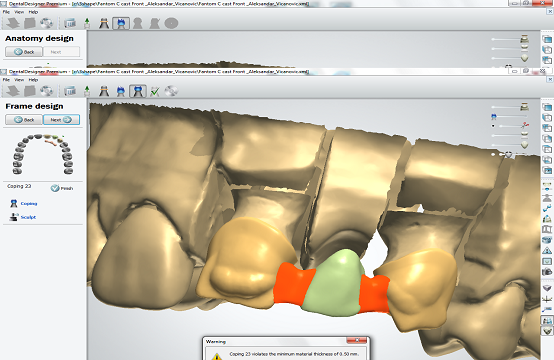Open File menu in Anatomy design window
554x360 pixels.
[x=6, y=12]
